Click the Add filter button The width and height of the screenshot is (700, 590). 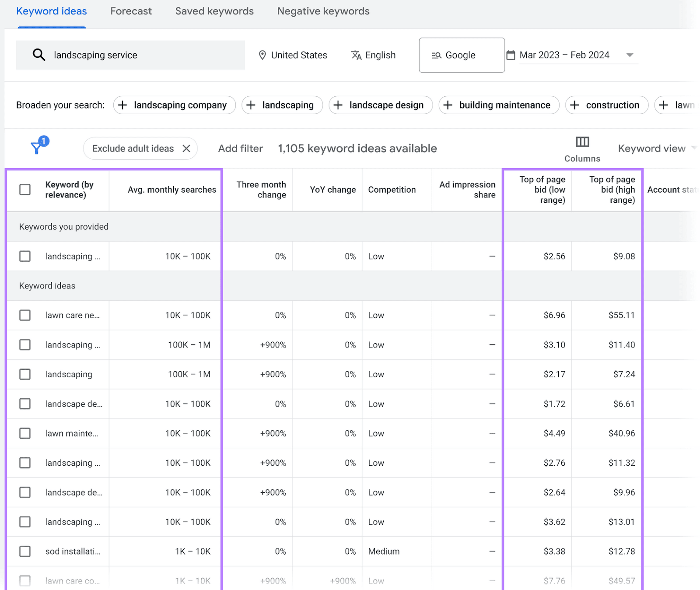pyautogui.click(x=240, y=148)
